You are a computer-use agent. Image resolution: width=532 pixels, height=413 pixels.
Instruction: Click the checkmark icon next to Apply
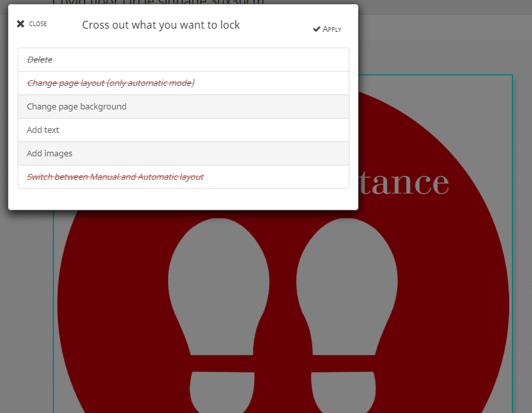point(317,29)
